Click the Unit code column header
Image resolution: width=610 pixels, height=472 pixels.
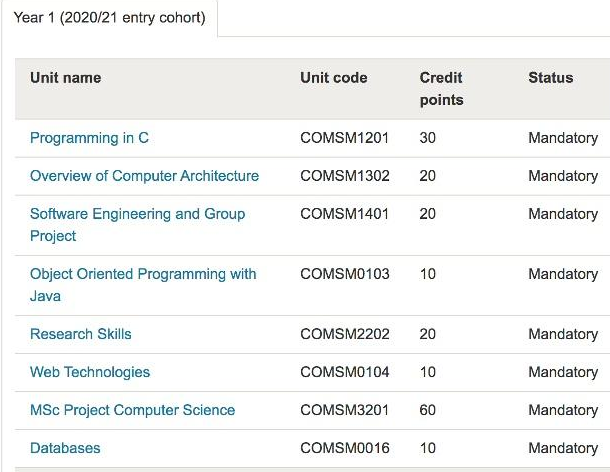point(333,78)
